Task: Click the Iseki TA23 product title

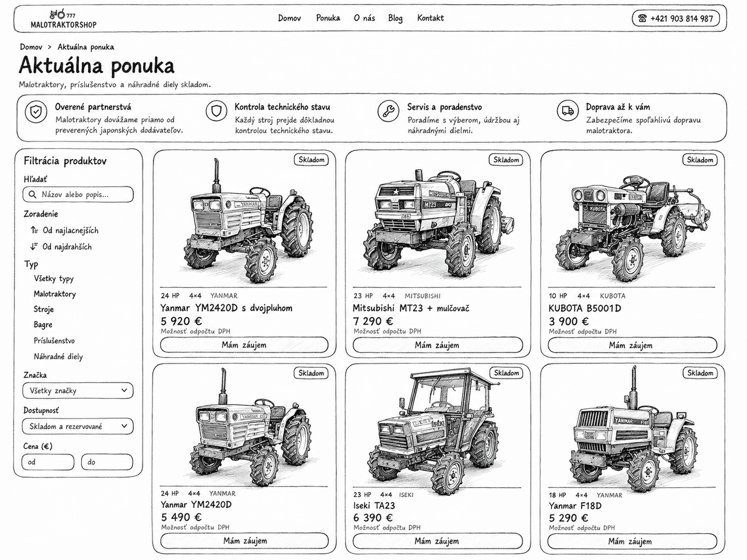Action: tap(374, 506)
